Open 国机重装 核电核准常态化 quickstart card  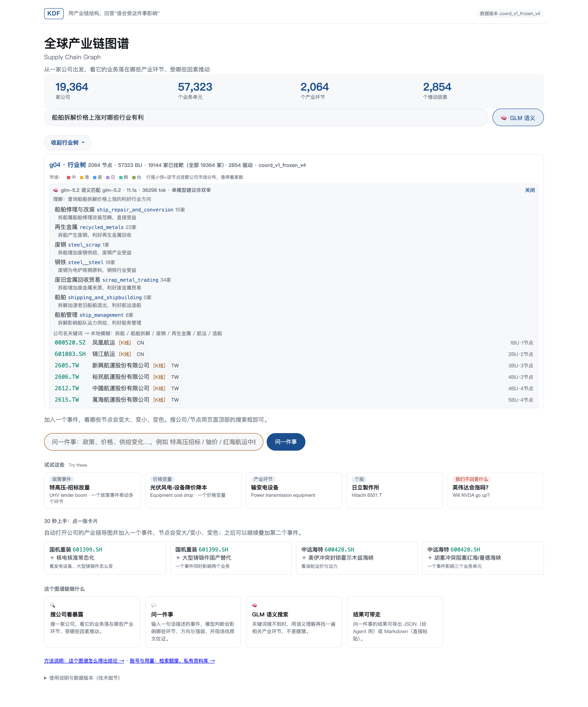click(105, 558)
